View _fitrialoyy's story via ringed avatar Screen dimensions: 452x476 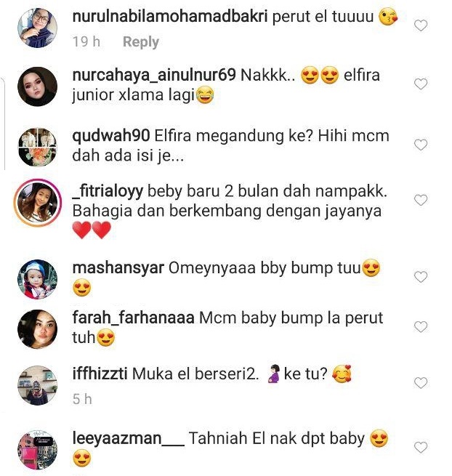[37, 203]
